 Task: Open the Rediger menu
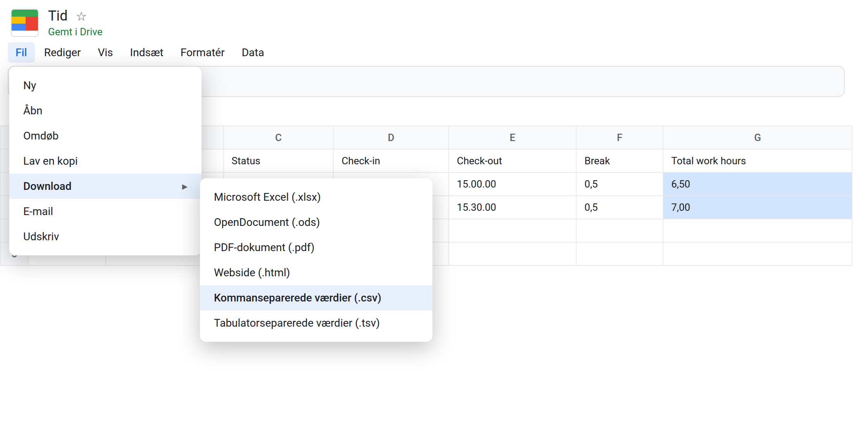point(62,52)
